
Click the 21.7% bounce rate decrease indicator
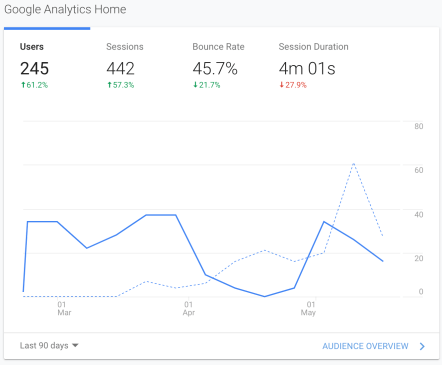tap(207, 85)
